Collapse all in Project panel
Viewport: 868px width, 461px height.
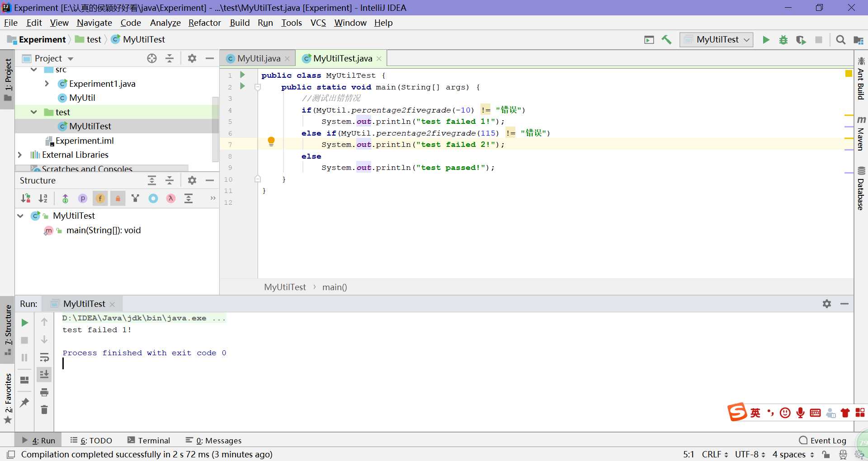click(170, 58)
